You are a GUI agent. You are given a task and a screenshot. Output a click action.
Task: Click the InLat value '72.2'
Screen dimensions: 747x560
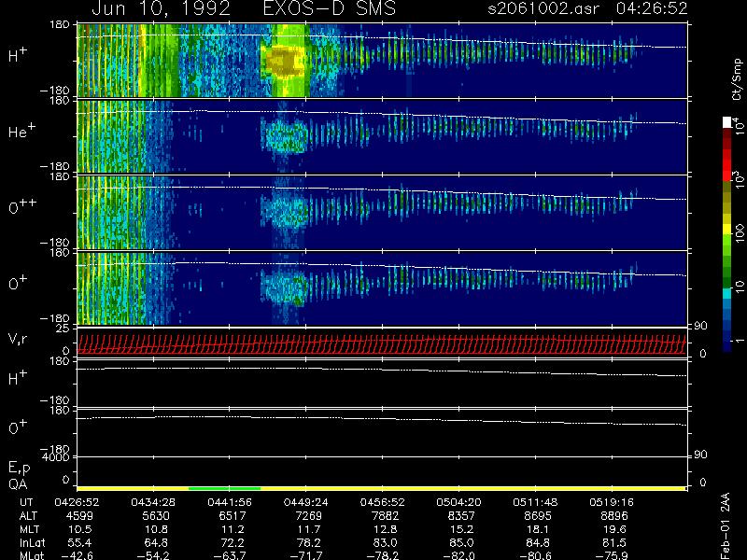[x=232, y=542]
